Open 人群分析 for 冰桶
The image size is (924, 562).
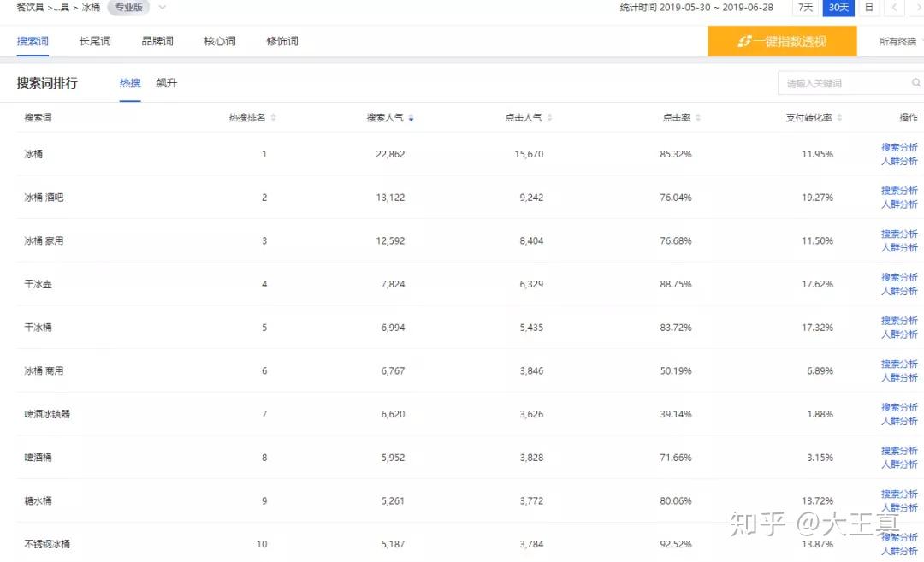(899, 161)
